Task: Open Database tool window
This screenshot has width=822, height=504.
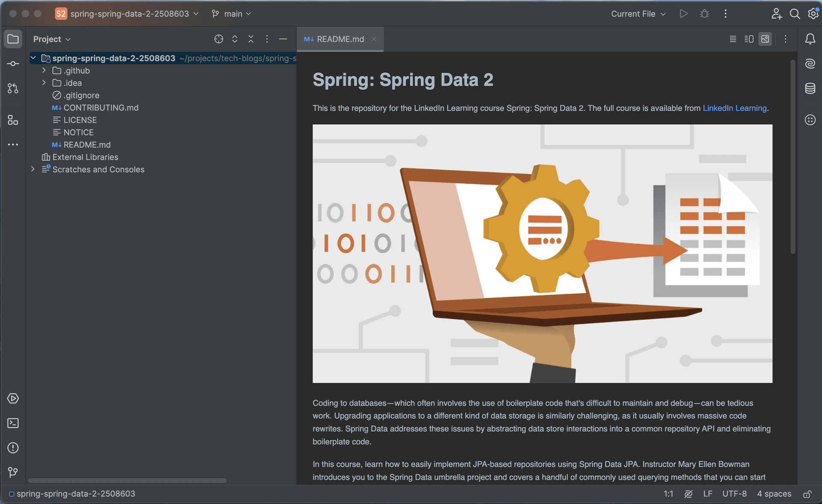Action: (810, 89)
